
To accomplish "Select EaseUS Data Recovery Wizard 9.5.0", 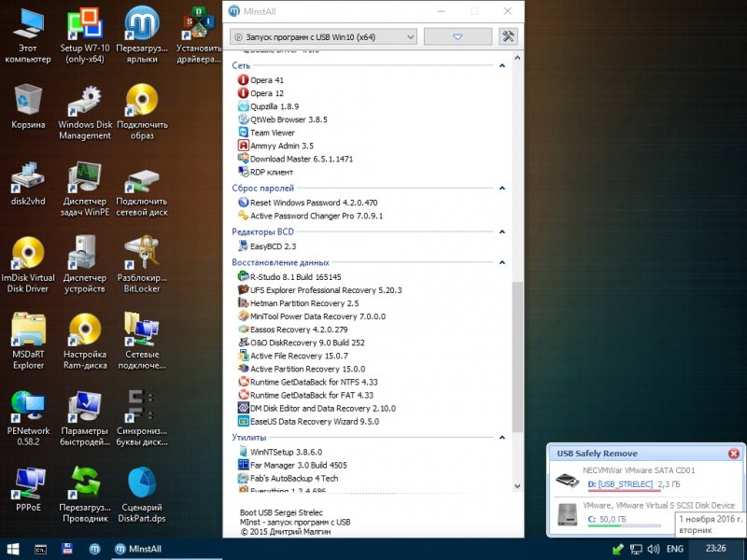I will pyautogui.click(x=314, y=421).
